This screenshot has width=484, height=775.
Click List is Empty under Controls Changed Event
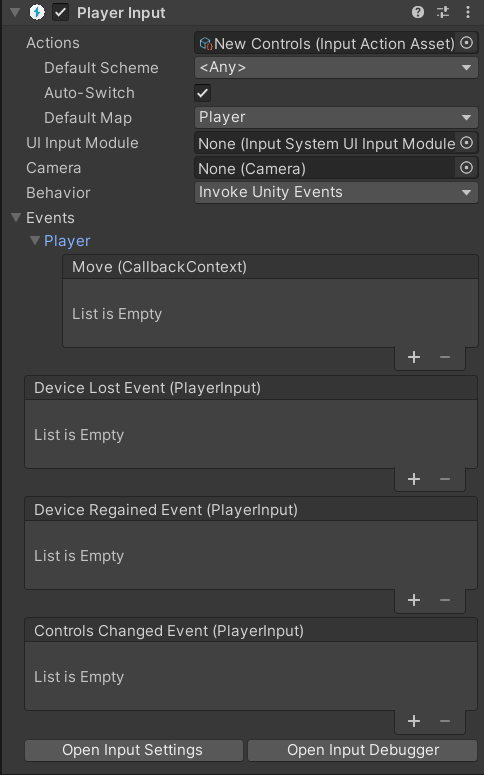coord(79,677)
